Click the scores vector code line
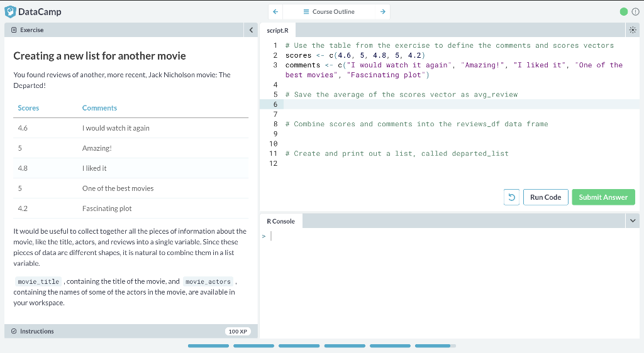The height and width of the screenshot is (353, 644). tap(355, 55)
